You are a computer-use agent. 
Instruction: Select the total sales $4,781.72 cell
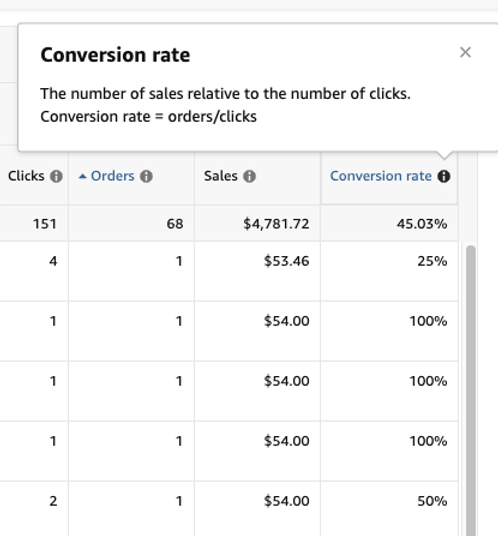tap(257, 224)
